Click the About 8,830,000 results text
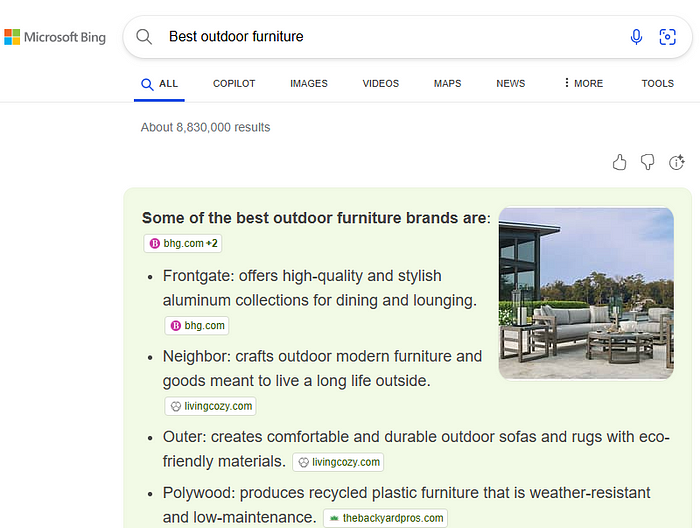 coord(205,127)
